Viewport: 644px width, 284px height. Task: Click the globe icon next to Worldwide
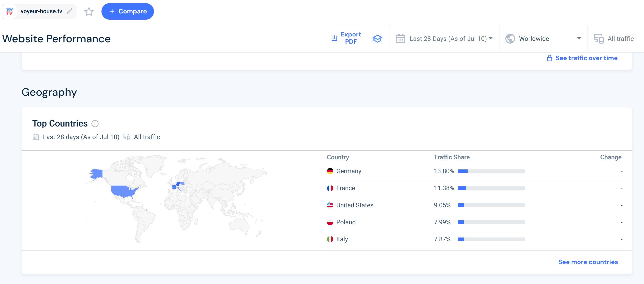pos(510,39)
